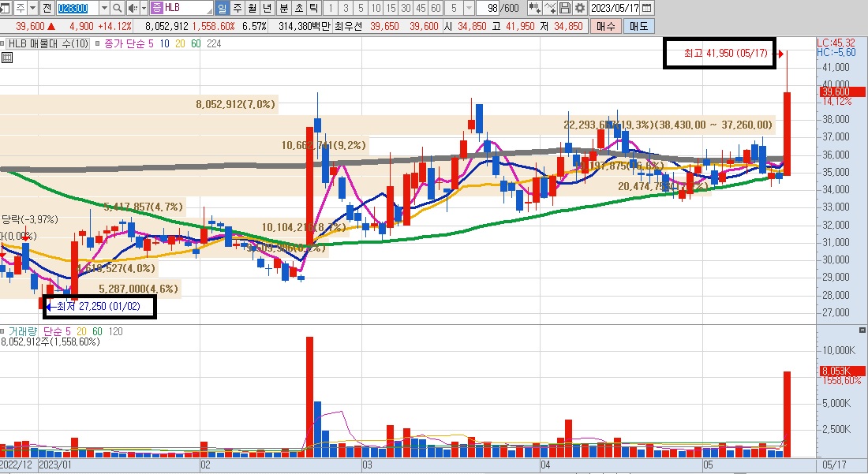Click the 최우선 label
Screen dimensions: 868x474
click(x=348, y=26)
